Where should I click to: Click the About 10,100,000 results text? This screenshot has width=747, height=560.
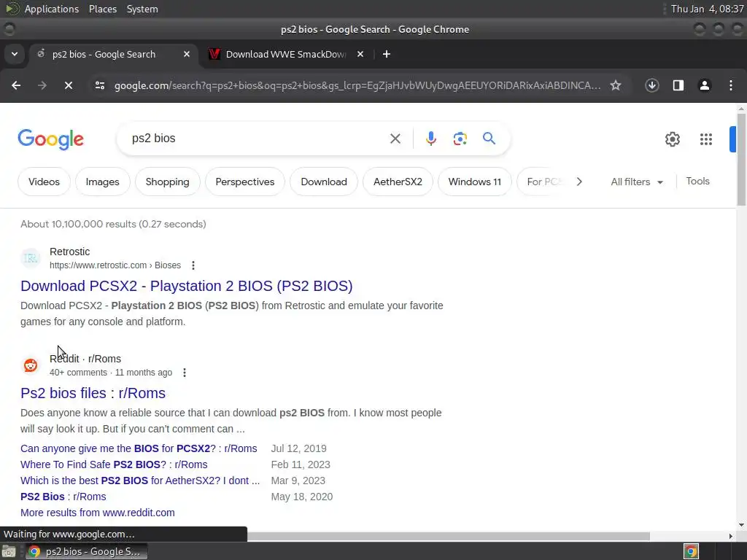tap(113, 224)
